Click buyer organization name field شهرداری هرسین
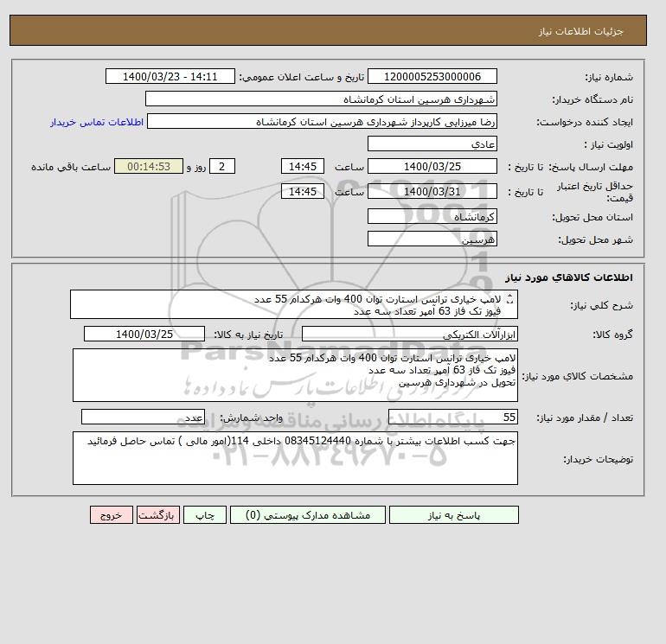 point(321,99)
